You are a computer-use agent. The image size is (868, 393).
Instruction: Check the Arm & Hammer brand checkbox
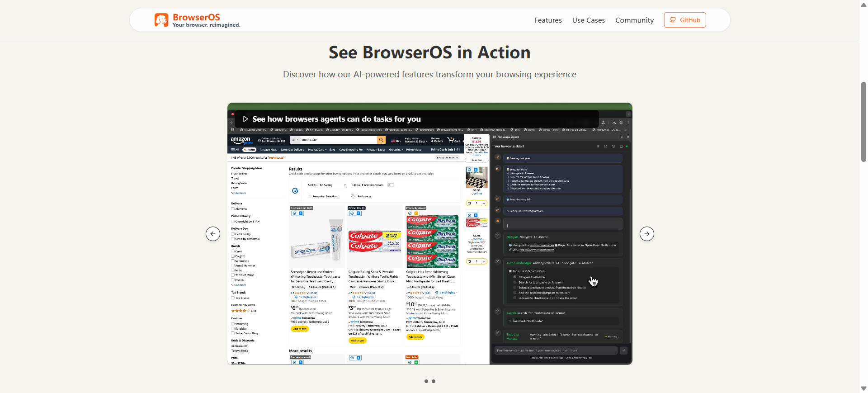point(233,266)
